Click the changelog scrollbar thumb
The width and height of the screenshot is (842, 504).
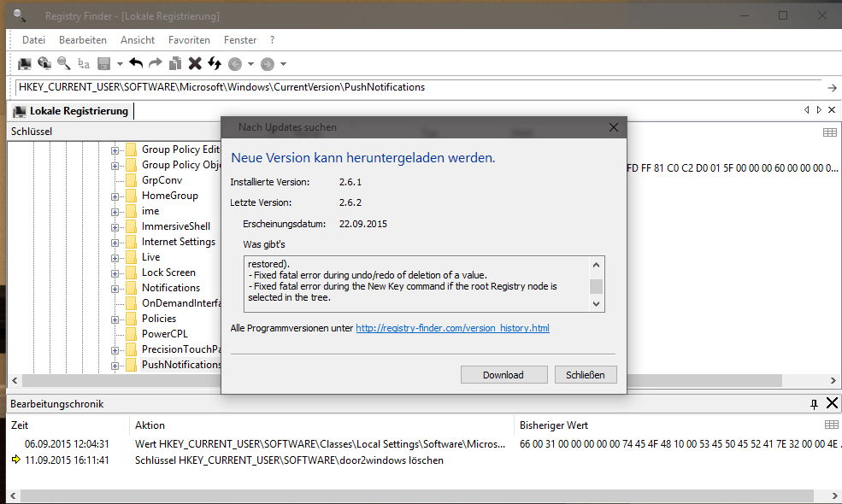(x=596, y=286)
